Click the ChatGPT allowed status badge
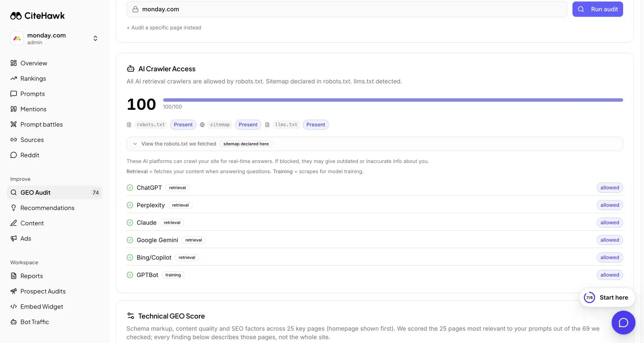 [610, 188]
